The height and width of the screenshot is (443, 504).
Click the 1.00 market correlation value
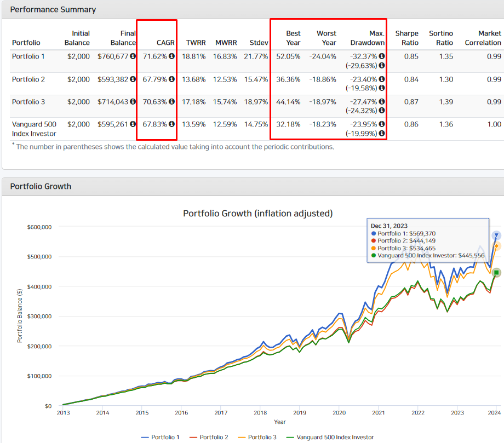pos(494,124)
